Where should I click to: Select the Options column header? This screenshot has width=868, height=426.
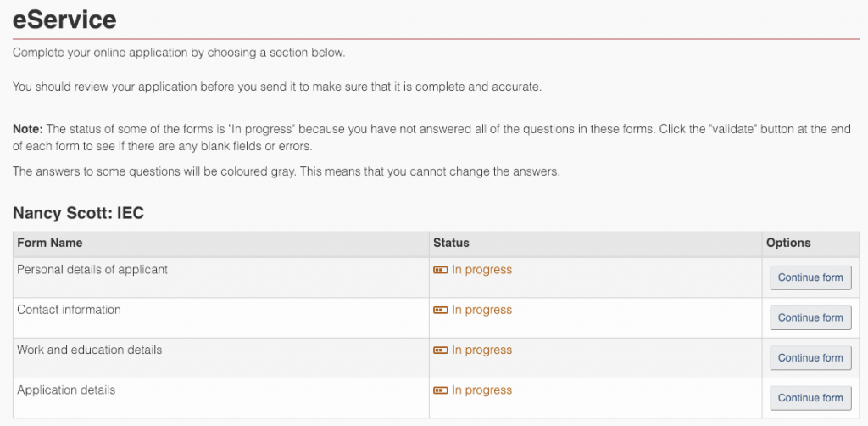coord(788,243)
